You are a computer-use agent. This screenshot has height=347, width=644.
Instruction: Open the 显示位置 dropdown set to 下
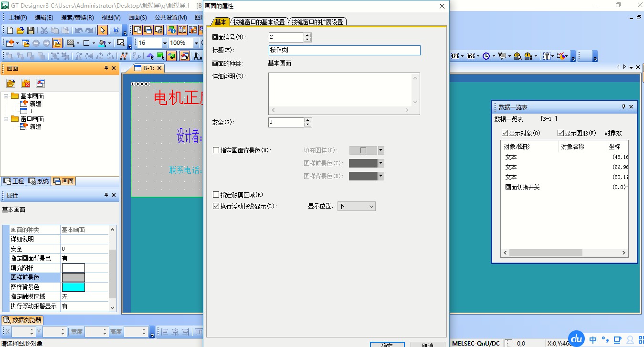[x=357, y=206]
